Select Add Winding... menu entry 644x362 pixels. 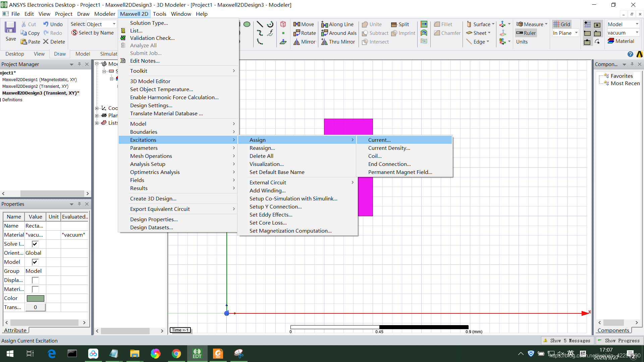pyautogui.click(x=267, y=190)
